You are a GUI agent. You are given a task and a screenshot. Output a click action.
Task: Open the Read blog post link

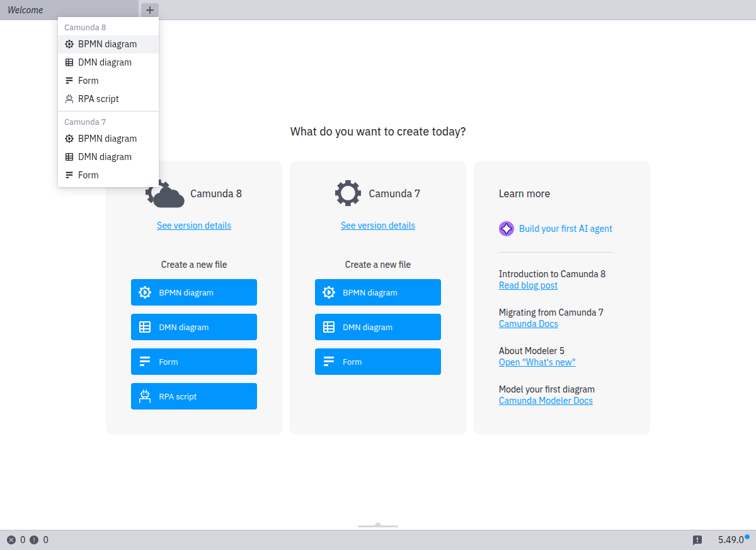click(528, 285)
